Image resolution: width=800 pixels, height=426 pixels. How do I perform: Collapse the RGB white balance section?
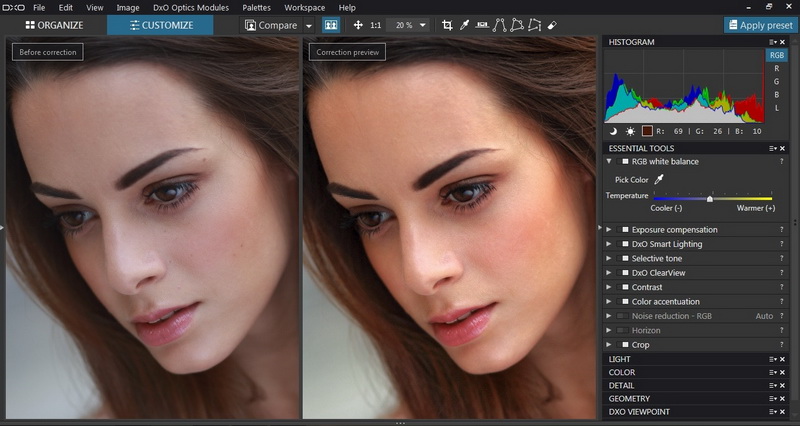click(x=610, y=161)
